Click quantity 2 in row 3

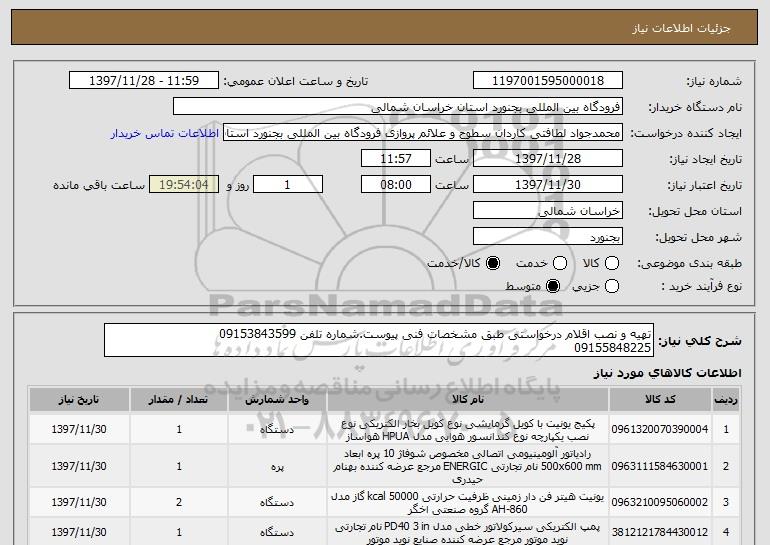point(179,502)
